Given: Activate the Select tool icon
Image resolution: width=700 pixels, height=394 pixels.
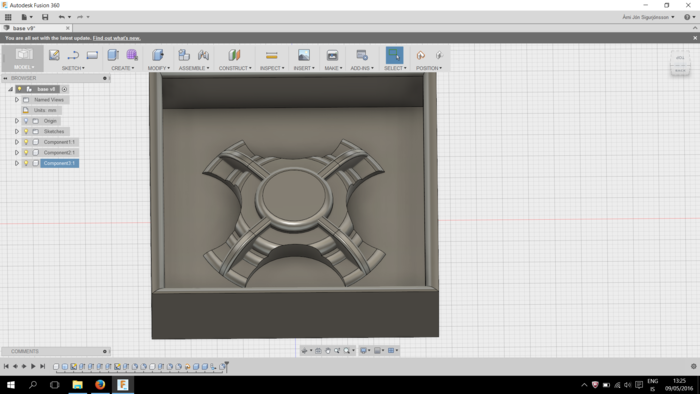Looking at the screenshot, I should [394, 55].
